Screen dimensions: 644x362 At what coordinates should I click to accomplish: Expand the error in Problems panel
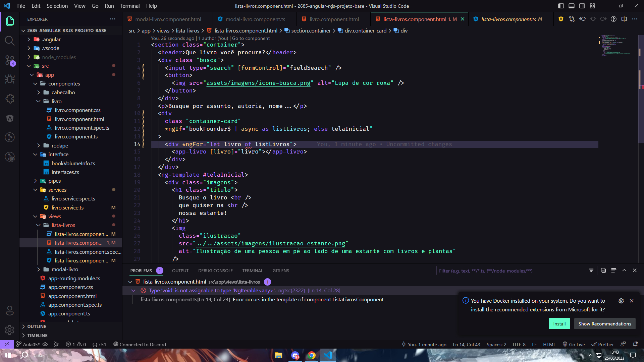coord(133,290)
